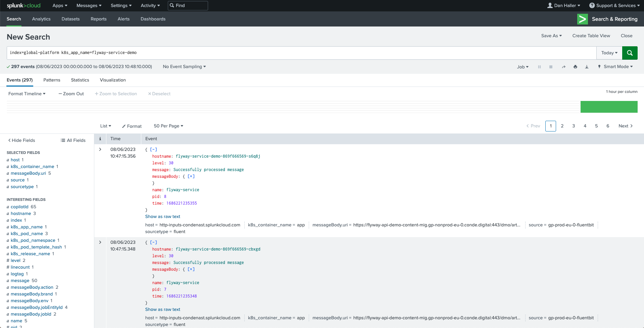Export results with download icon

(587, 67)
